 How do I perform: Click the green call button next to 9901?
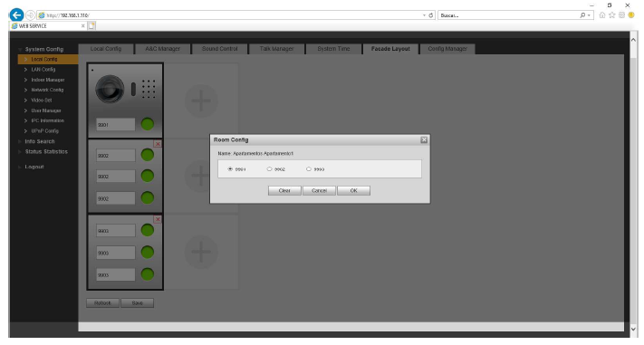[148, 124]
